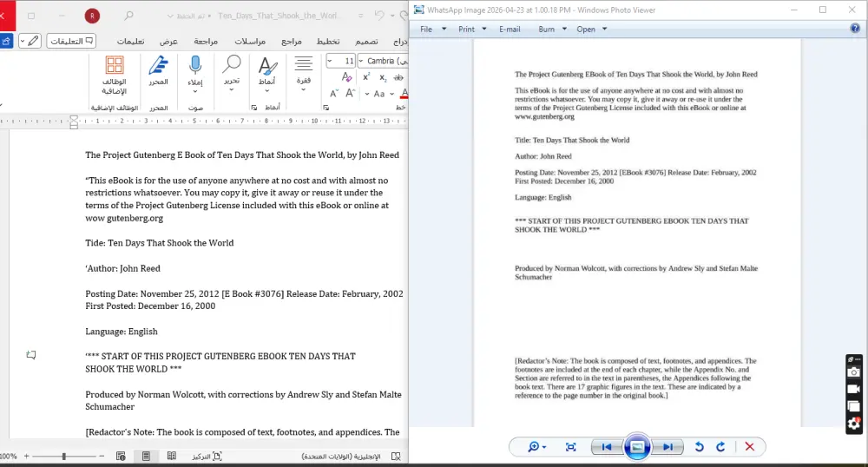Open the gear settings in the side overlay bar
The image size is (868, 467).
point(853,424)
